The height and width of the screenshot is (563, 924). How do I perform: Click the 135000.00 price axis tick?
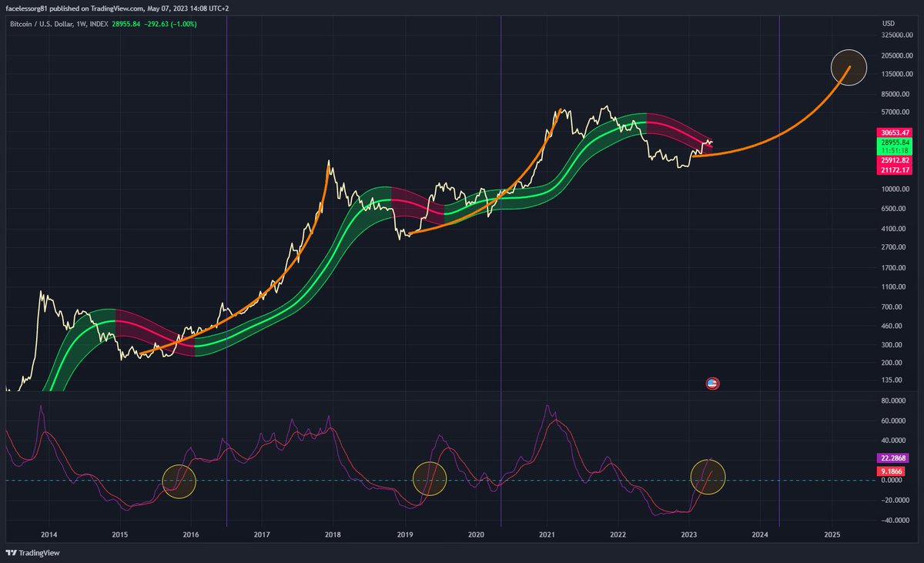click(x=898, y=75)
